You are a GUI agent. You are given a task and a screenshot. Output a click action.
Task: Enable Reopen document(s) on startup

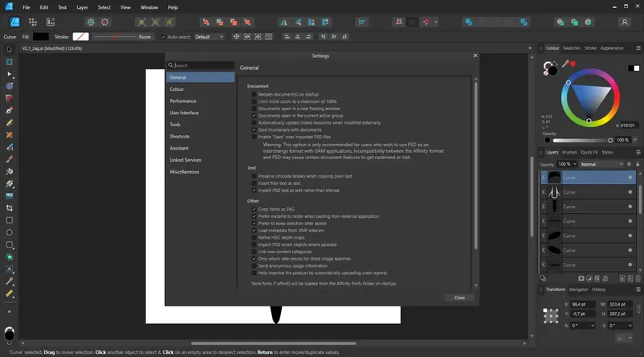(x=254, y=94)
